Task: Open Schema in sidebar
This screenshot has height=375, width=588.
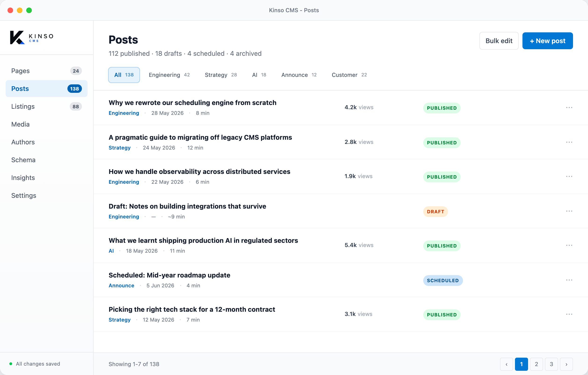Action: tap(46, 160)
